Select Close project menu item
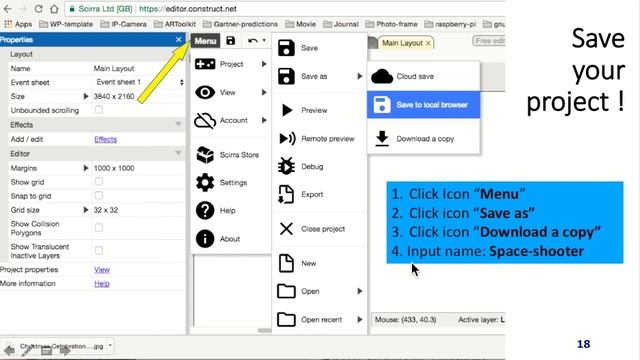Image resolution: width=640 pixels, height=360 pixels. tap(320, 229)
